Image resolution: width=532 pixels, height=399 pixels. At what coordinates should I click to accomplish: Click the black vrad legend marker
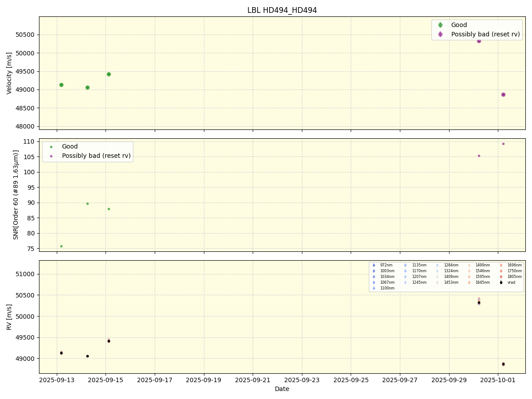pyautogui.click(x=501, y=282)
